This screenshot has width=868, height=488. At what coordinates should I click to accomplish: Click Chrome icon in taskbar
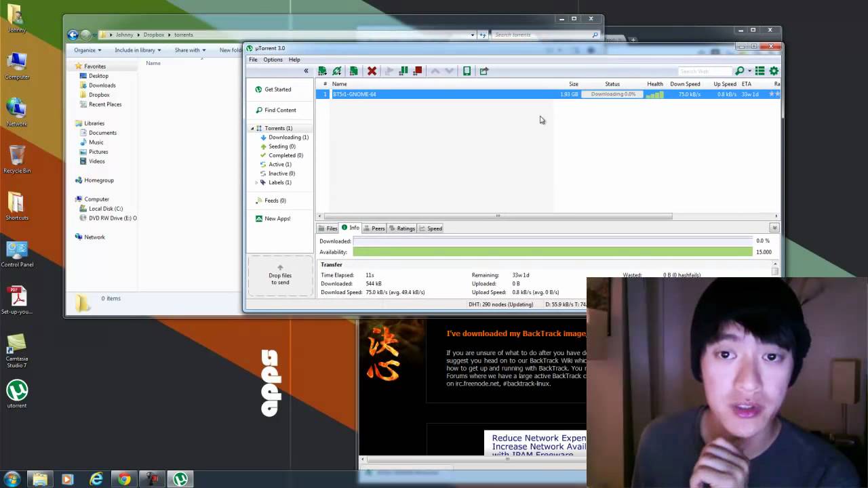[124, 479]
